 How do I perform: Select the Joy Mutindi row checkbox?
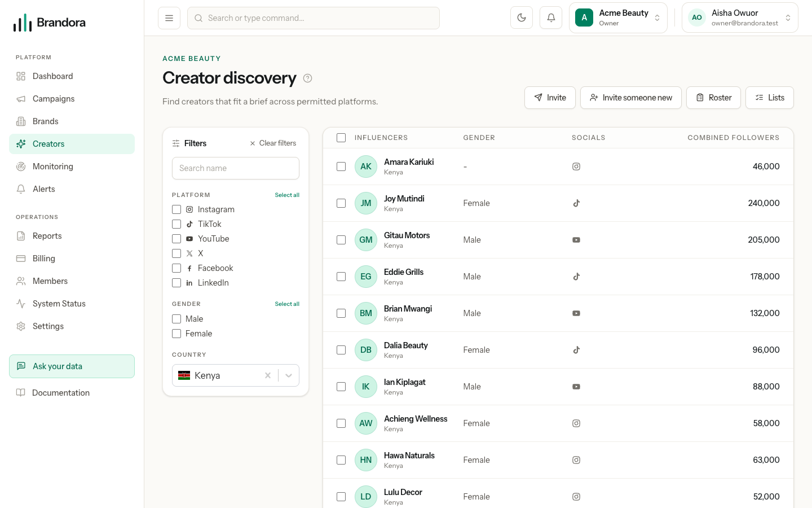tap(341, 203)
